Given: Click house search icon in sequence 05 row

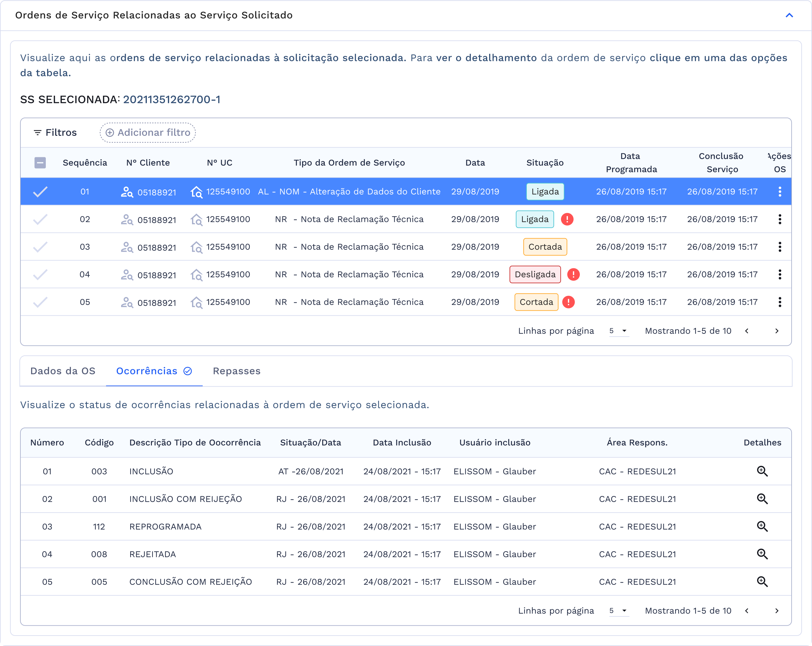Looking at the screenshot, I should pyautogui.click(x=196, y=302).
